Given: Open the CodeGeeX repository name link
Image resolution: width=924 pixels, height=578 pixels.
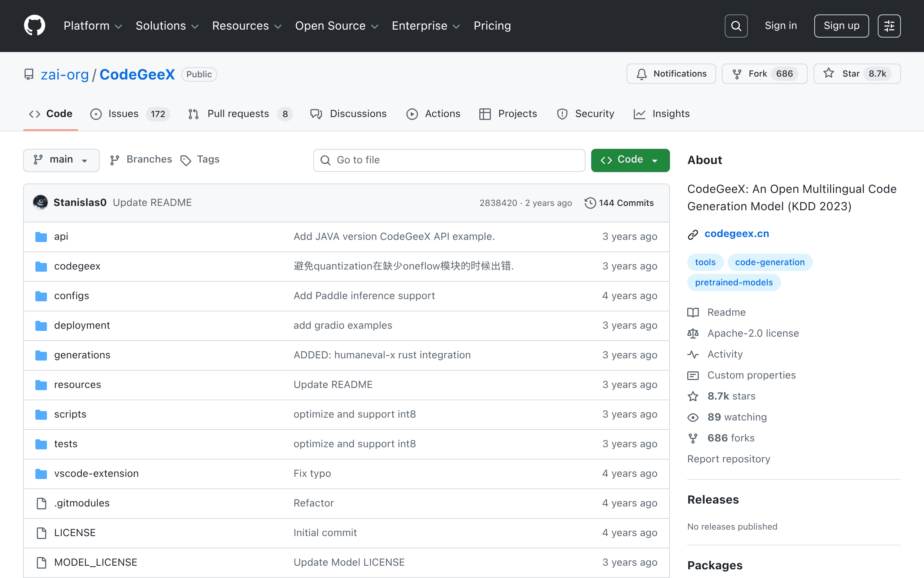Looking at the screenshot, I should 137,74.
